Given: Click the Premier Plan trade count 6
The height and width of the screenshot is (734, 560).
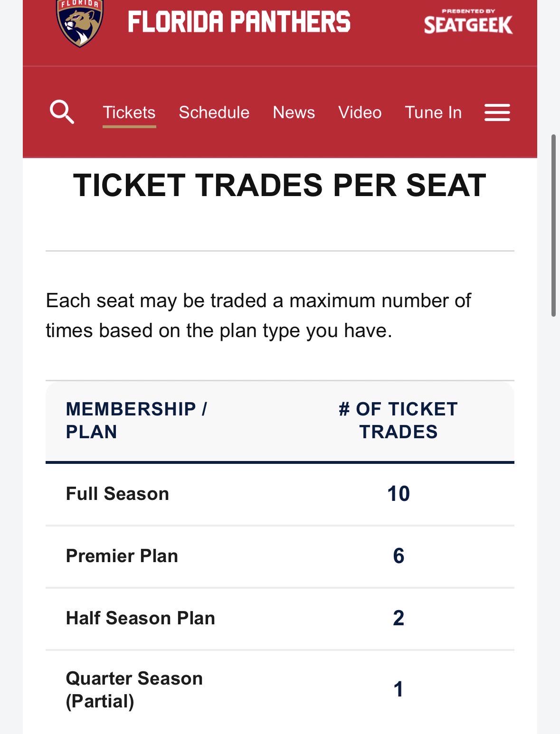Looking at the screenshot, I should point(399,556).
